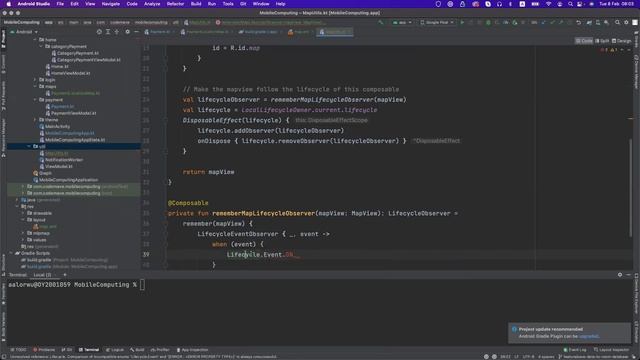The width and height of the screenshot is (640, 360).
Task: Hide the Terminal panel with minus icon
Action: 629,275
